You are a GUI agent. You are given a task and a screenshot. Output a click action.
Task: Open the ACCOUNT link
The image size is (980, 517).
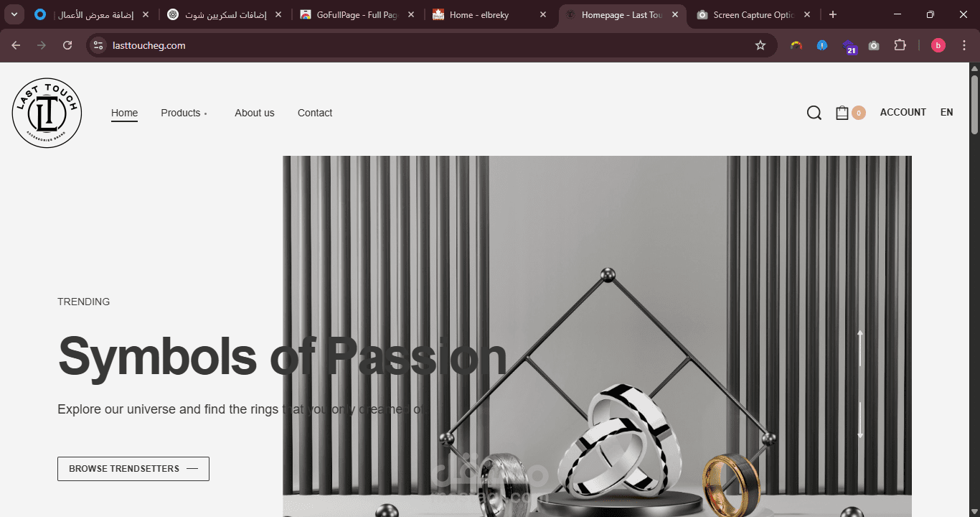click(x=903, y=112)
